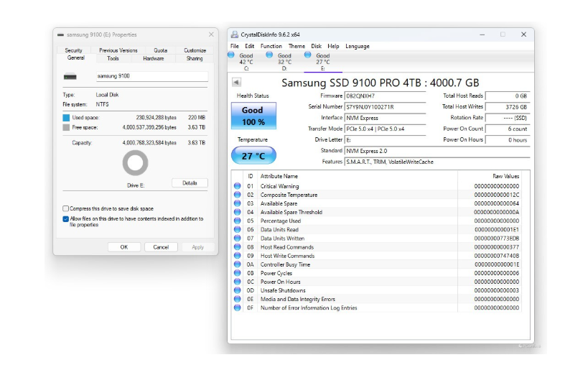Image resolution: width=588 pixels, height=365 pixels.
Task: Switch to the Tools tab
Action: pos(113,58)
